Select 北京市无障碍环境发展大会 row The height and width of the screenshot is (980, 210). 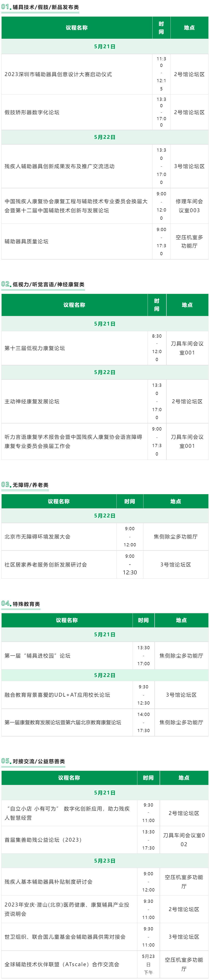[105, 537]
